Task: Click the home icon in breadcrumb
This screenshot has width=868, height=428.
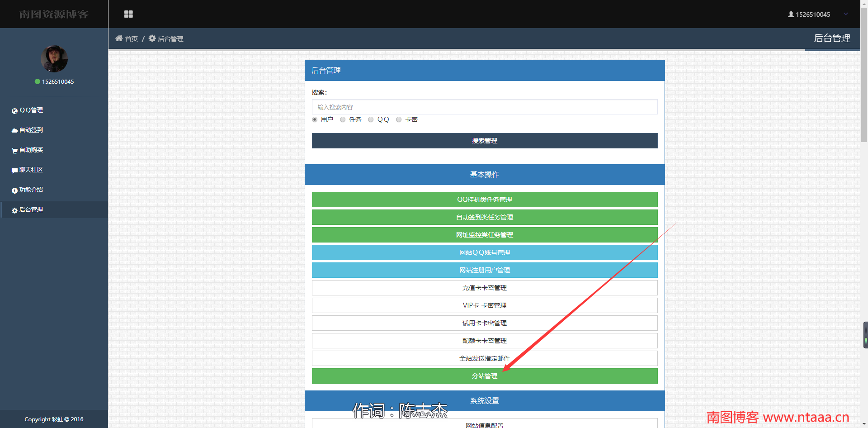Action: tap(119, 38)
